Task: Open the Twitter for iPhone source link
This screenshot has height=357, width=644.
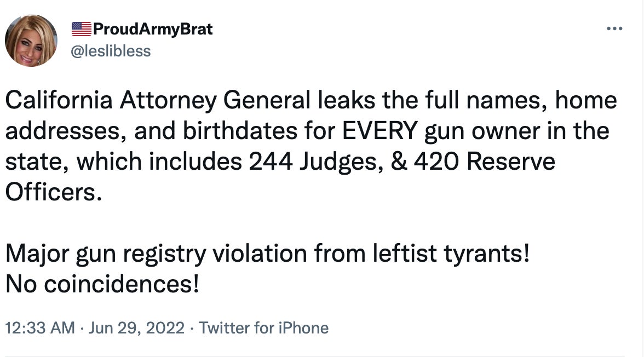Action: click(264, 328)
